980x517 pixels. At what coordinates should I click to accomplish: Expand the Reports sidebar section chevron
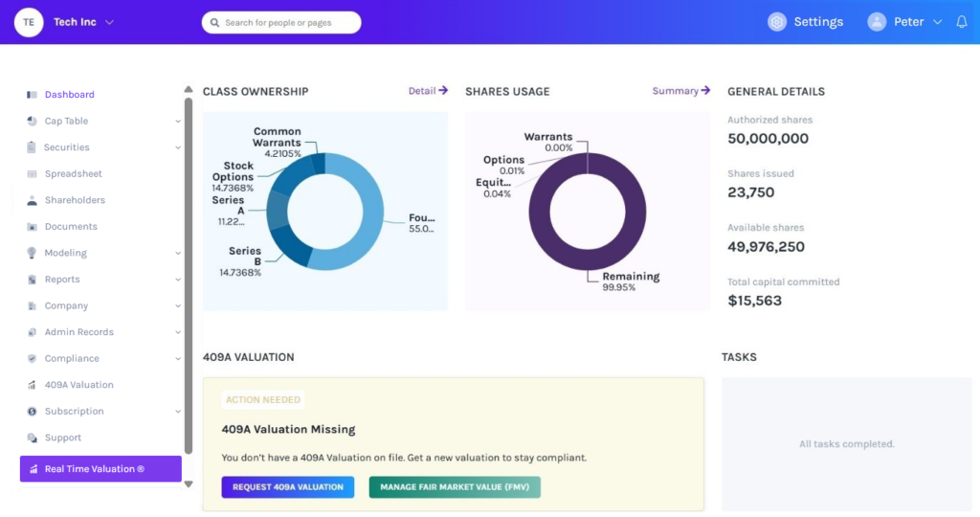tap(178, 280)
